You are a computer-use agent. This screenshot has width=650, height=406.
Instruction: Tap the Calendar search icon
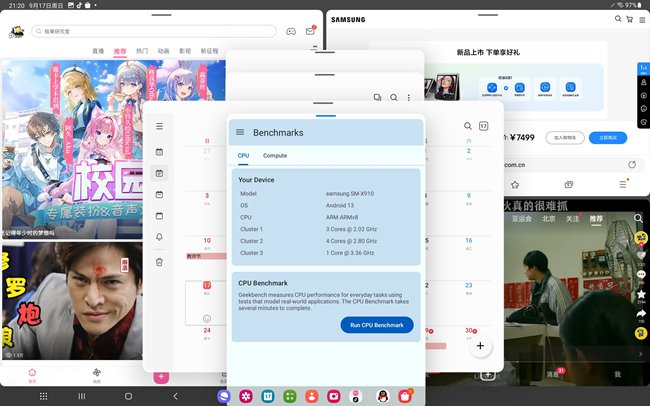click(468, 126)
